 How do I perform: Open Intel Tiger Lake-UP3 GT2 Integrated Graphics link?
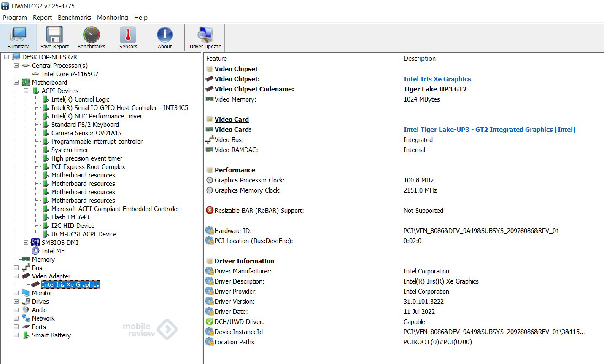489,129
